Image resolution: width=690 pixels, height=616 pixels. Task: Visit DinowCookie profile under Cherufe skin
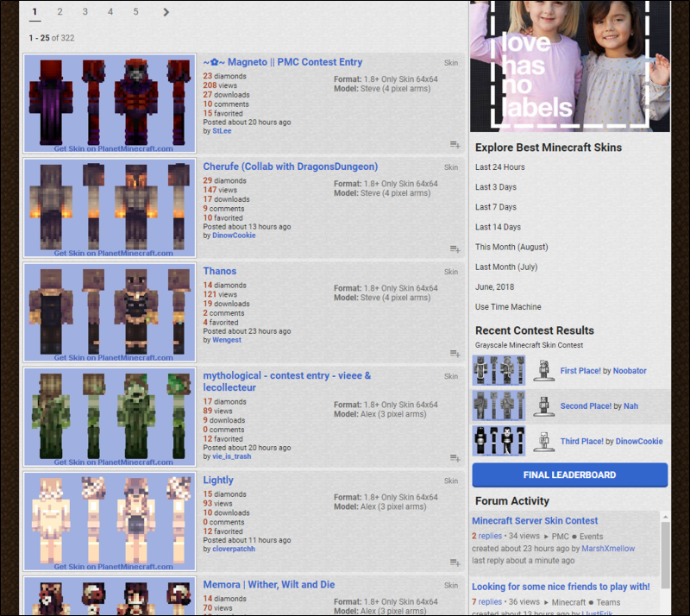point(234,236)
